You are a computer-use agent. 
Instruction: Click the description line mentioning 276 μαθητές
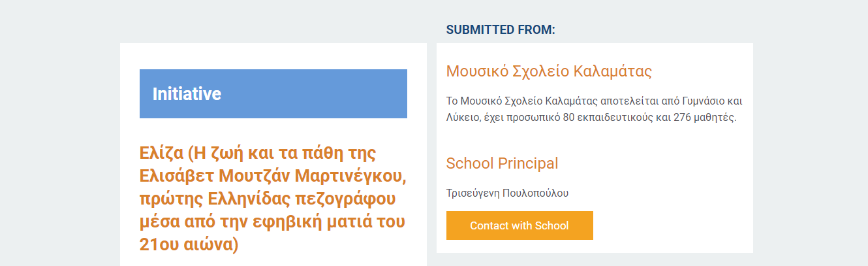click(x=591, y=118)
